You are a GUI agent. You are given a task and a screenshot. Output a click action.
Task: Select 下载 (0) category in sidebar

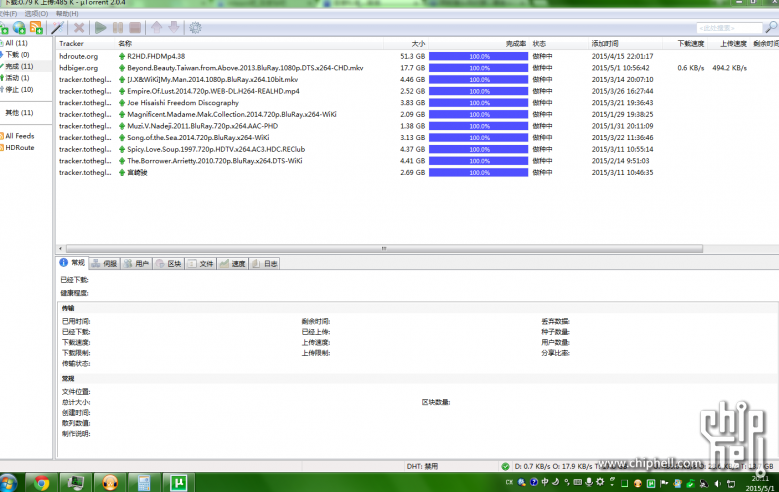(x=17, y=55)
